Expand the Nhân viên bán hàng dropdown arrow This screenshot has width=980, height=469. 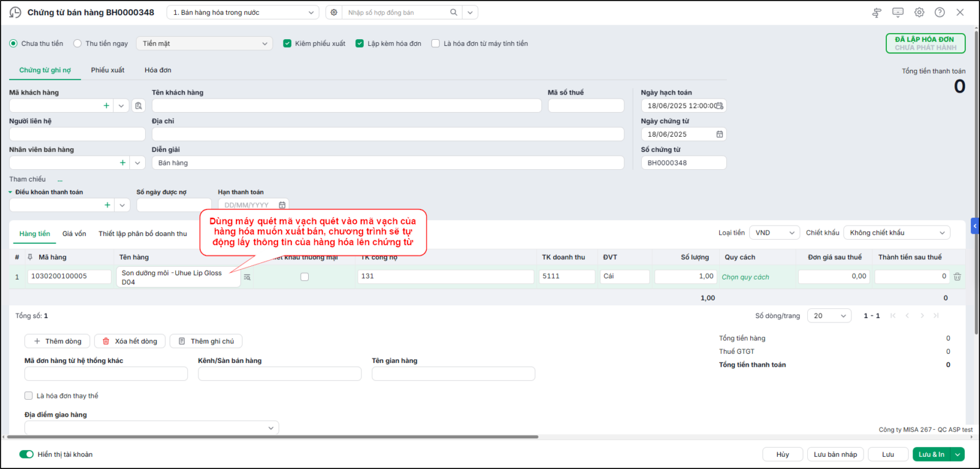pos(138,162)
